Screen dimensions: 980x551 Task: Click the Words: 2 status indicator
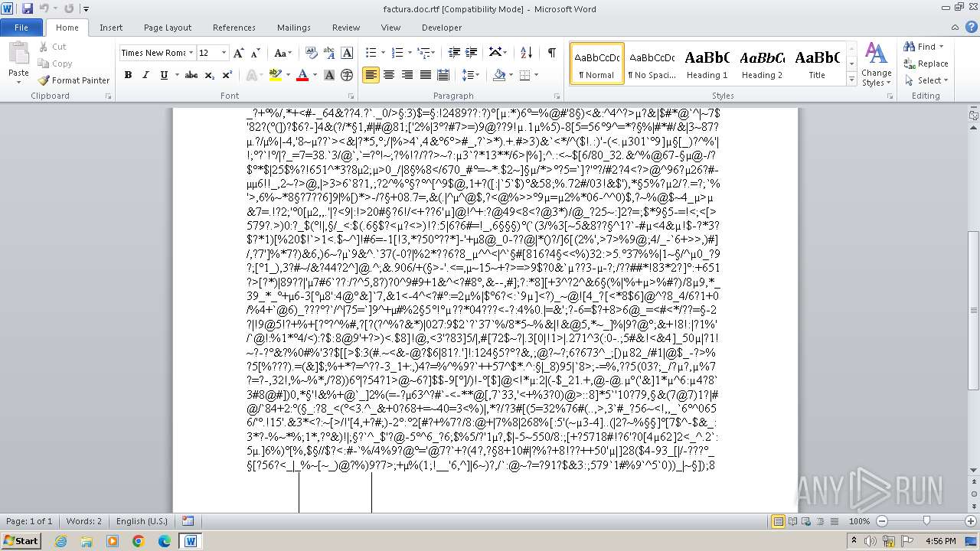[83, 521]
